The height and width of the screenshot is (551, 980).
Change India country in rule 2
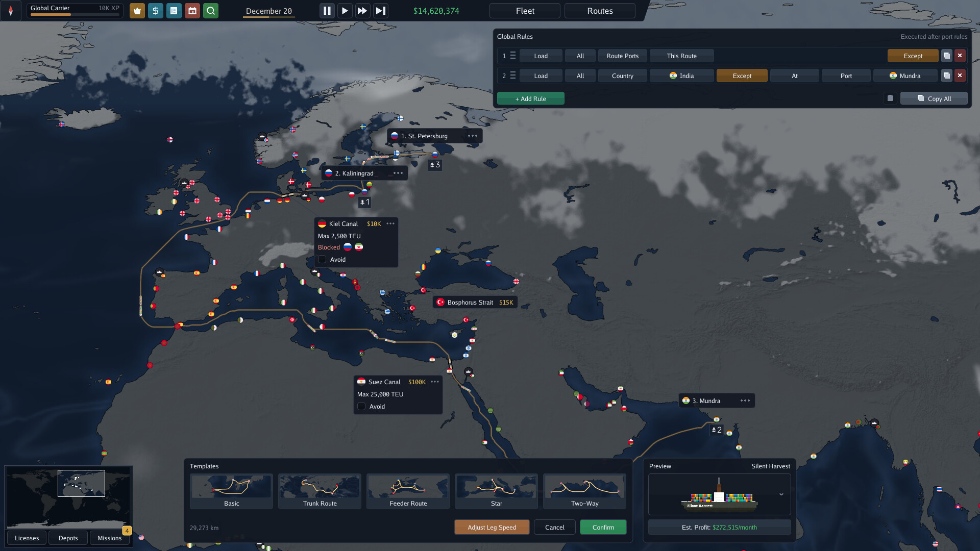[681, 76]
